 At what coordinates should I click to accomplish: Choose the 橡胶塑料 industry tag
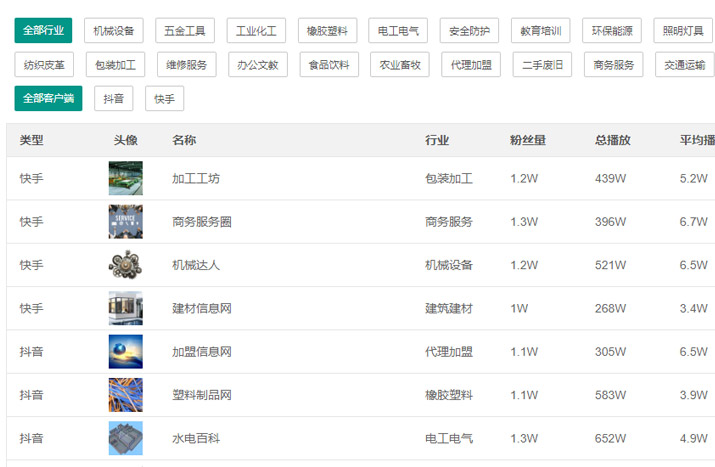click(327, 31)
